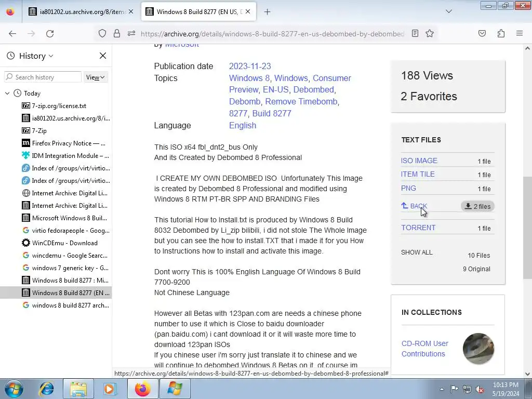Bookmark this page with the star icon
This screenshot has height=399, width=532.
tap(430, 33)
